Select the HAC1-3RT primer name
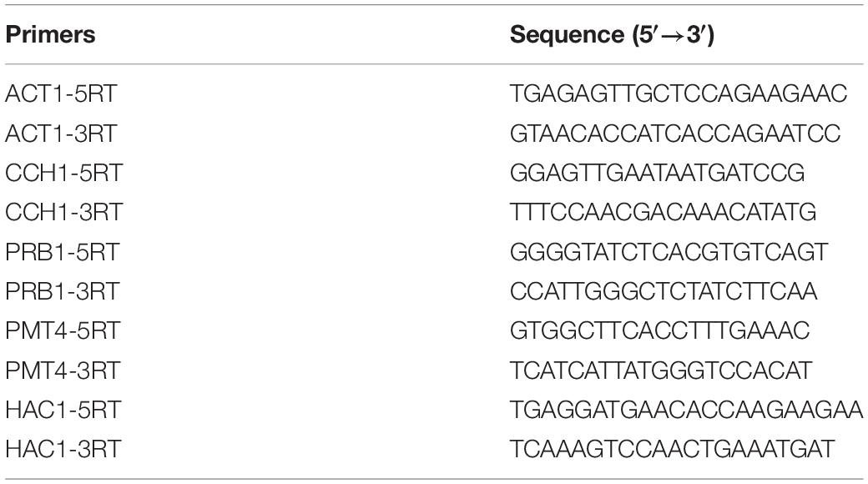 click(x=63, y=449)
